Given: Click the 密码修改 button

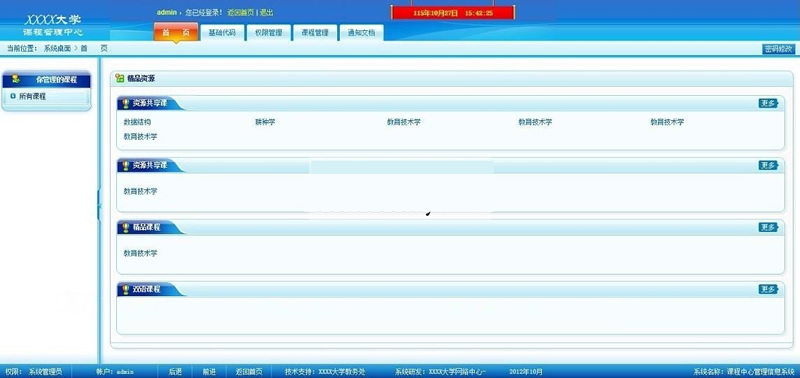Looking at the screenshot, I should [x=779, y=49].
